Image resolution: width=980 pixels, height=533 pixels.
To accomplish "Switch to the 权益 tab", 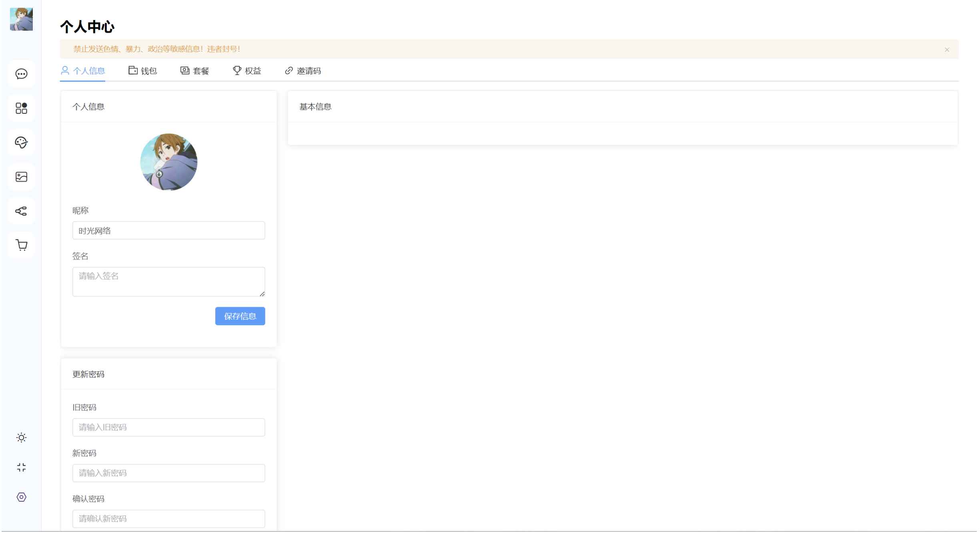I will click(247, 71).
